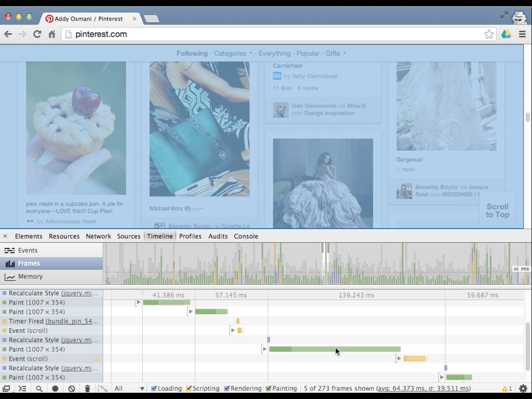The height and width of the screenshot is (399, 532).
Task: Expand the long 139 ms Paint record
Action: [264, 349]
